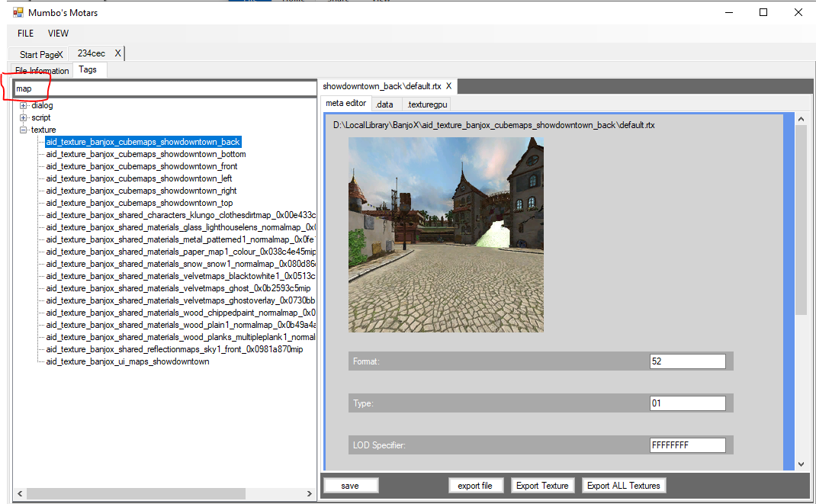The image size is (816, 504).
Task: Click the tree horizontal scrollbar thumb
Action: click(136, 493)
